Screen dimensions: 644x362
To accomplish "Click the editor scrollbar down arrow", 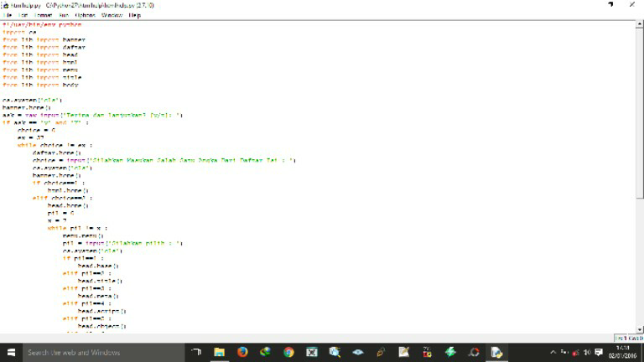I will (x=640, y=329).
